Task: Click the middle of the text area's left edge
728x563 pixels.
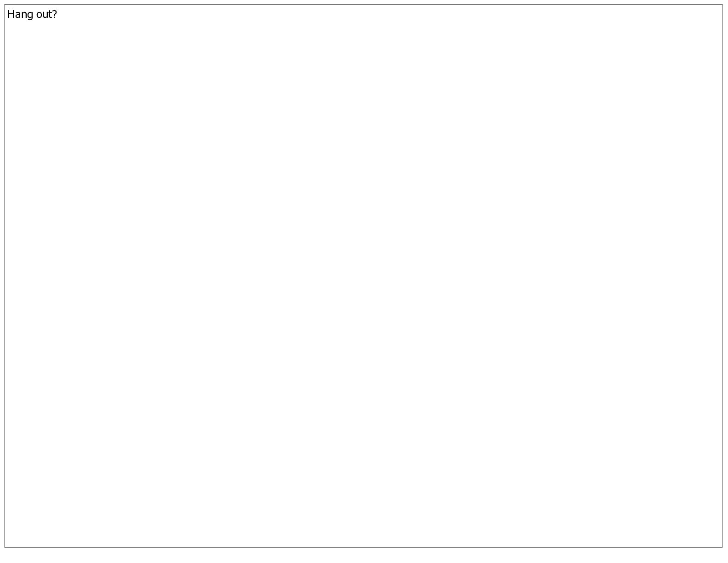Action: [x=5, y=276]
